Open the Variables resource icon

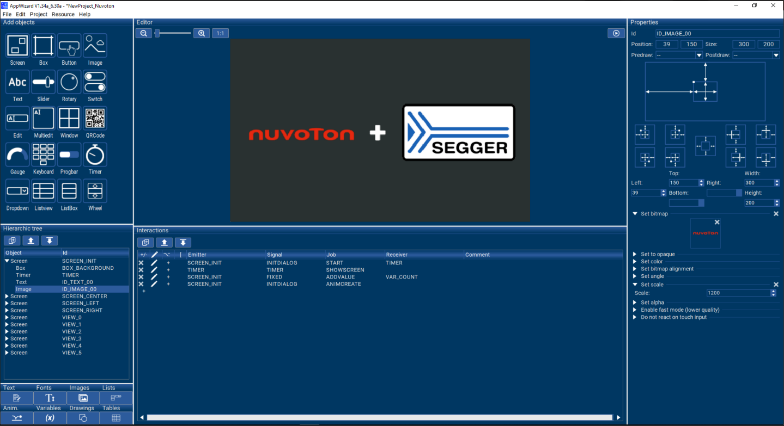coord(49,417)
